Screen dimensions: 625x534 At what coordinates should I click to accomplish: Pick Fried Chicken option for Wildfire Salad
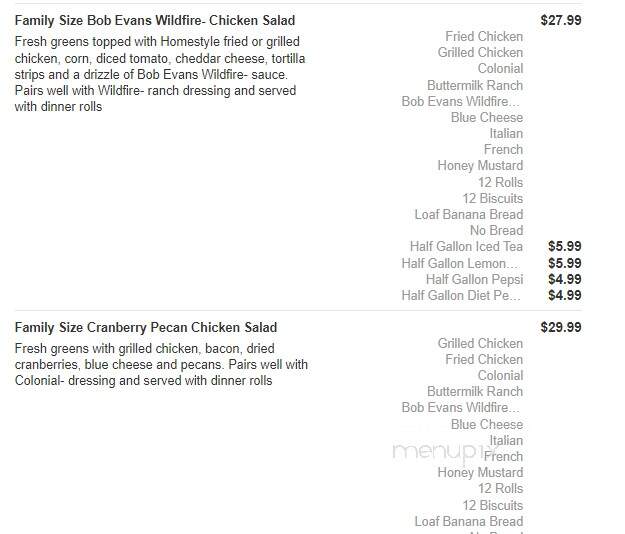(484, 37)
